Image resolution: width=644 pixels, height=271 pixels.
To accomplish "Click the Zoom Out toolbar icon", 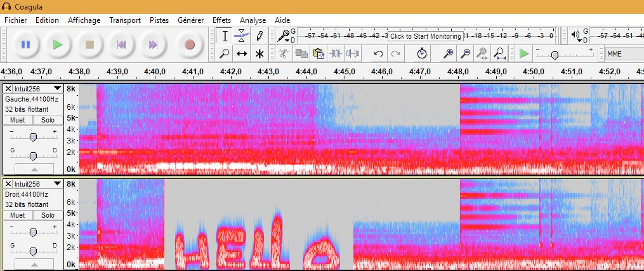I will click(465, 53).
